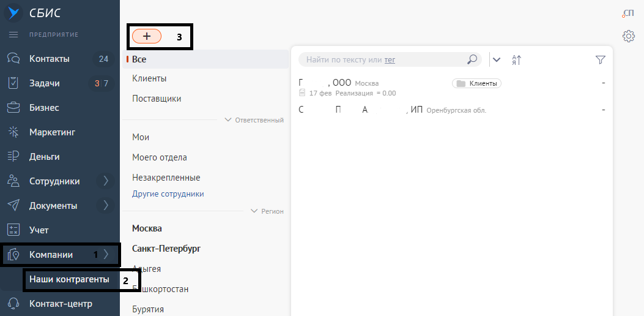Image resolution: width=644 pixels, height=316 pixels.
Task: Click the тег link in search
Action: coord(390,60)
